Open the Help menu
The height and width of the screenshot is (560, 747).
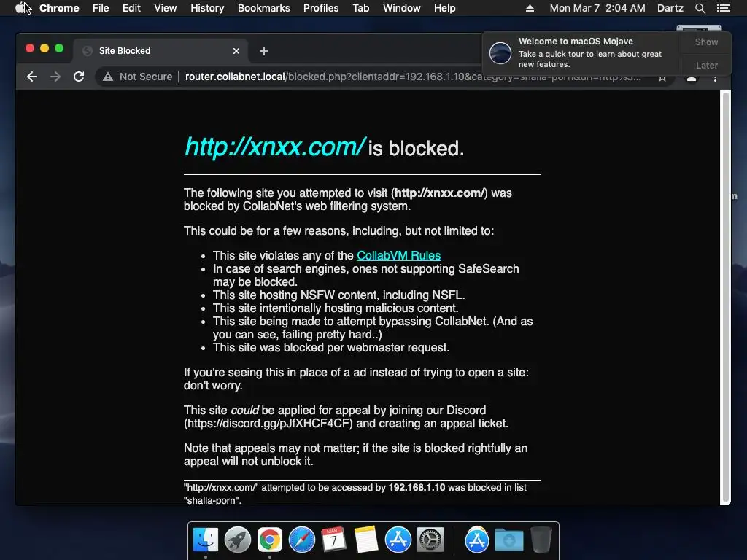tap(444, 8)
